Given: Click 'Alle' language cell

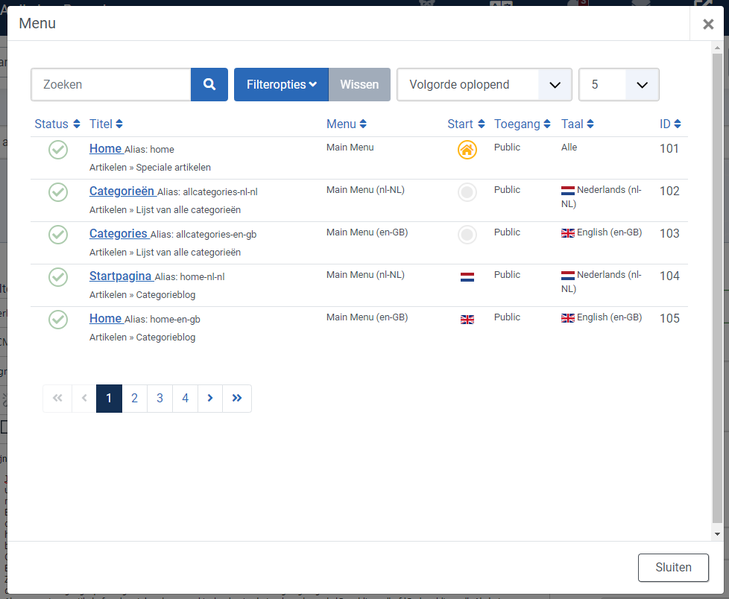Looking at the screenshot, I should pos(569,147).
